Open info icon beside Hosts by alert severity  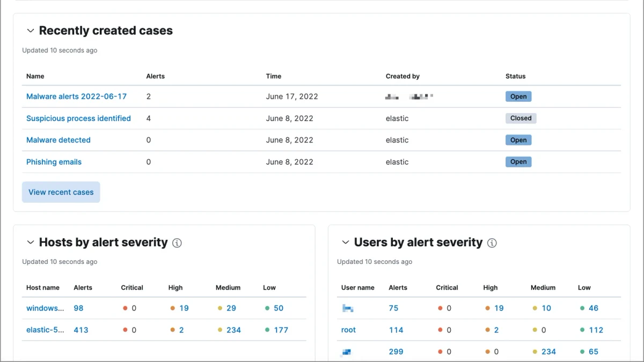177,243
